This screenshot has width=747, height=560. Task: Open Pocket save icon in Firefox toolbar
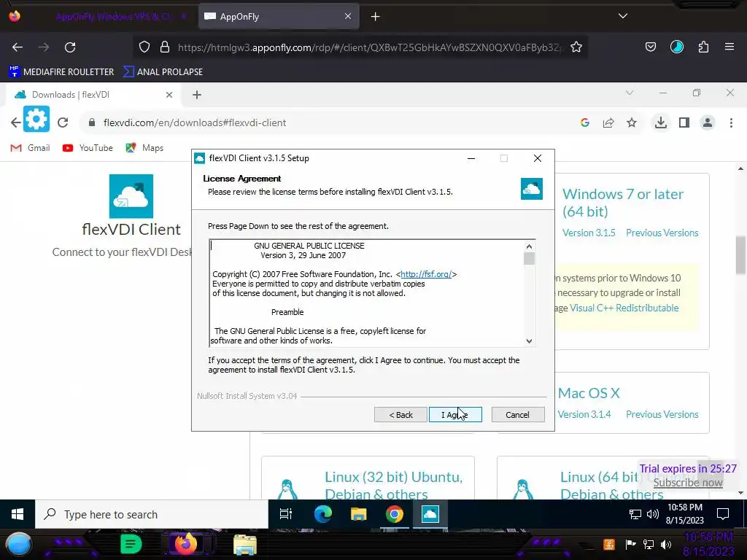(650, 47)
